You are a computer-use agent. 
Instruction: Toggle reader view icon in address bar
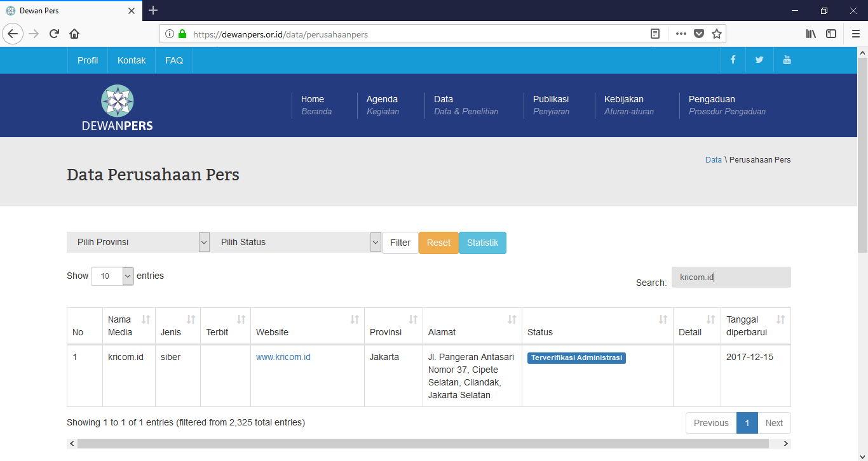655,34
